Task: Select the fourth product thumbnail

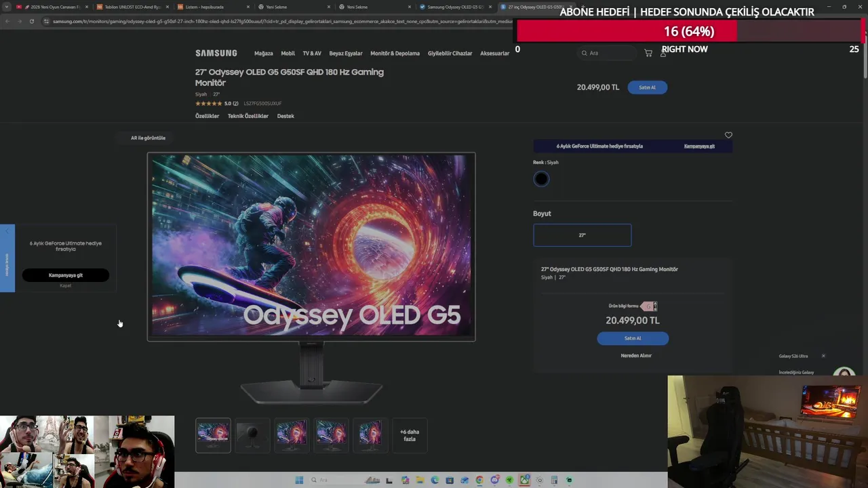Action: [x=331, y=435]
